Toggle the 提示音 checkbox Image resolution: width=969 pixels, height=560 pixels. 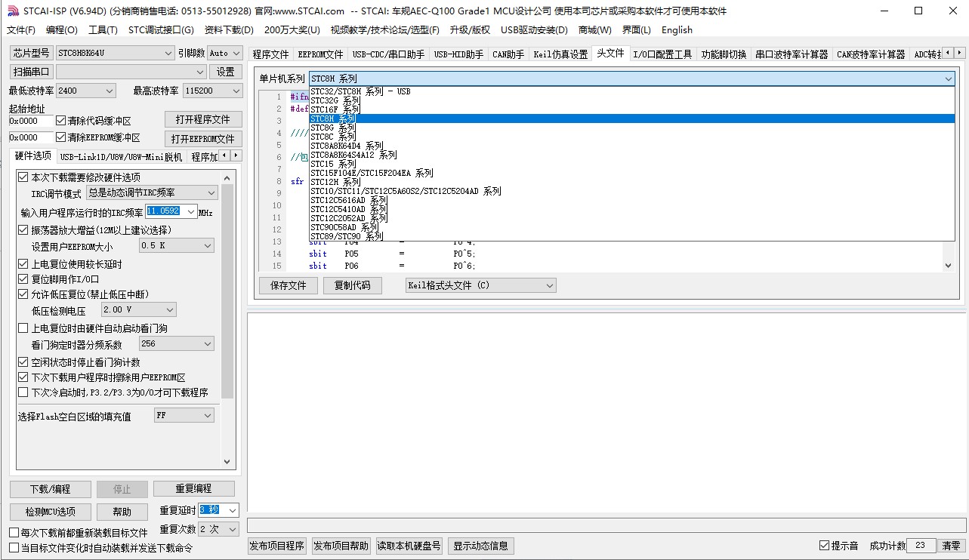coord(825,546)
